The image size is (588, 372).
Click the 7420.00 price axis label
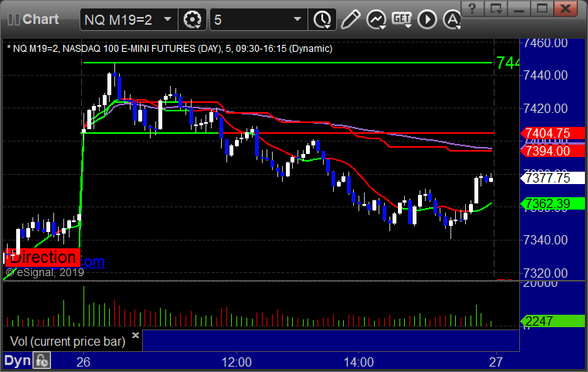546,109
